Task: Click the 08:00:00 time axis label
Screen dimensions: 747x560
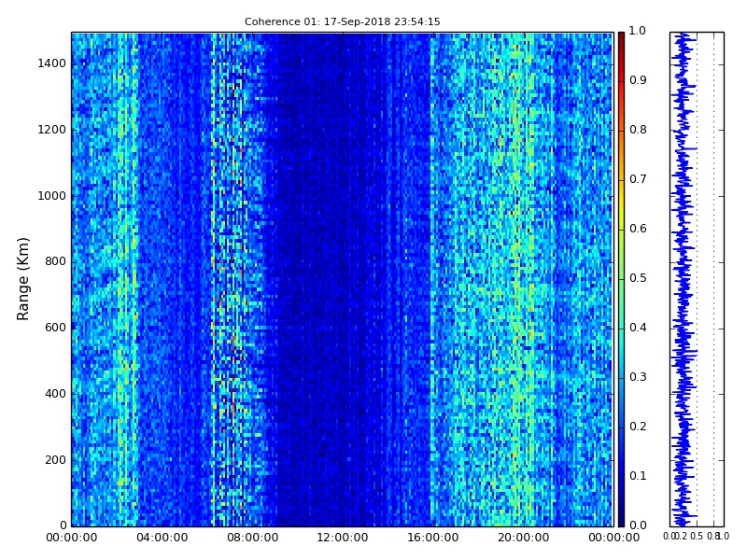Action: [252, 538]
